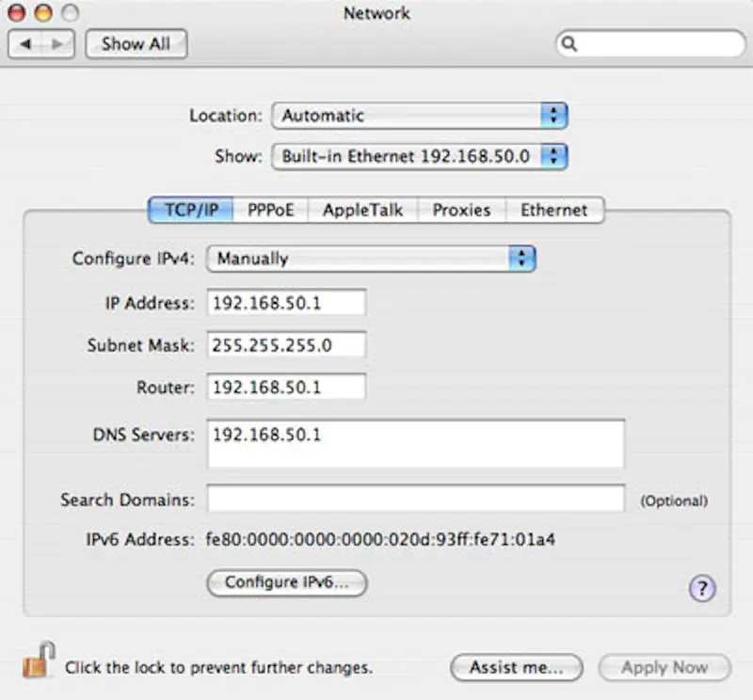The height and width of the screenshot is (700, 753).
Task: Open the Show dropdown for Built-in Ethernet
Action: (x=419, y=156)
